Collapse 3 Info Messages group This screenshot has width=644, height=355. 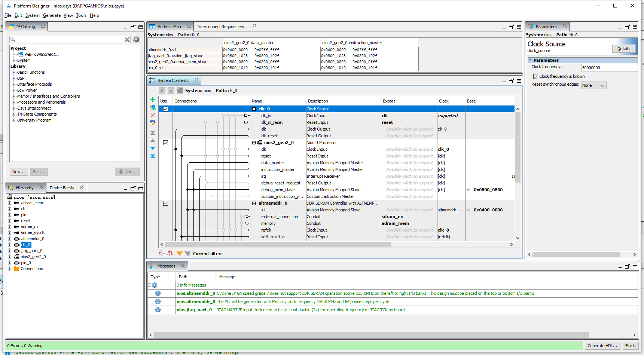pos(149,285)
